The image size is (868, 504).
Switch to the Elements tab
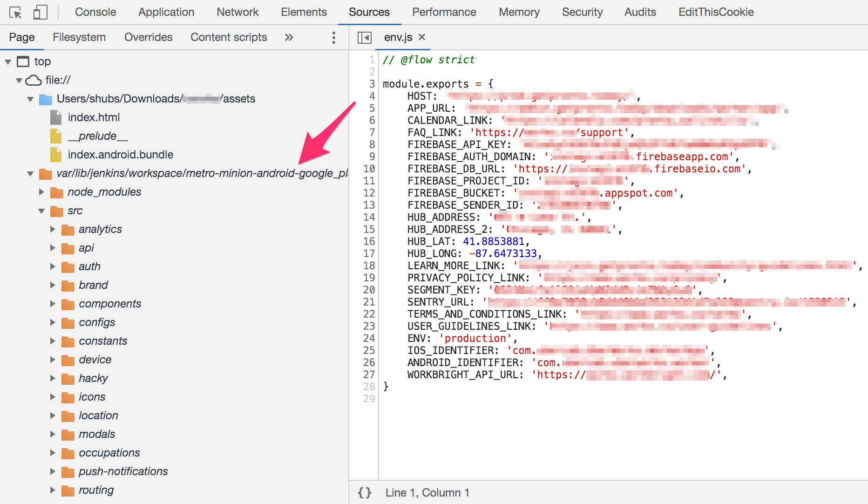pyautogui.click(x=304, y=12)
